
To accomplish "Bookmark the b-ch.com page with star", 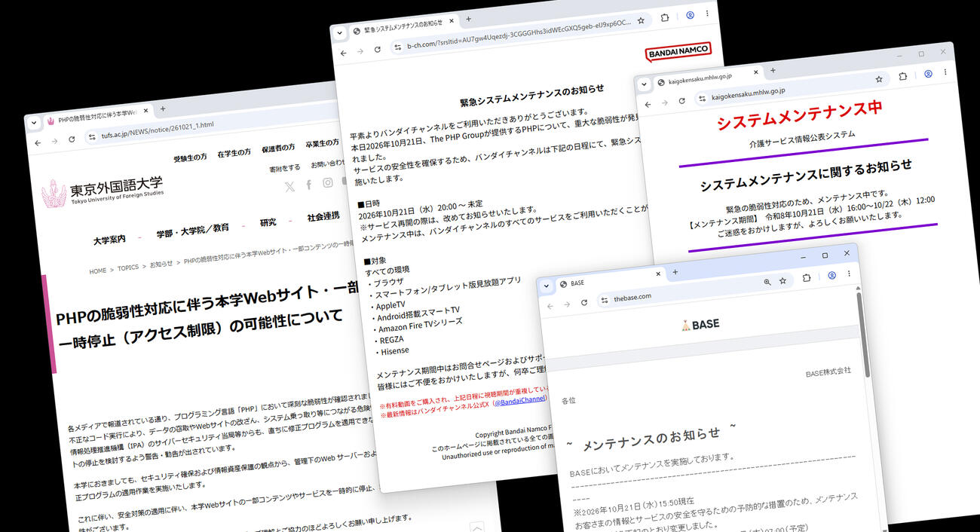I will [641, 20].
